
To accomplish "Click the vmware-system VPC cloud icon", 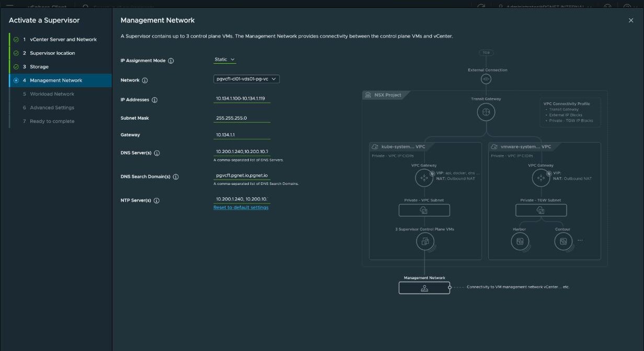I will click(494, 147).
